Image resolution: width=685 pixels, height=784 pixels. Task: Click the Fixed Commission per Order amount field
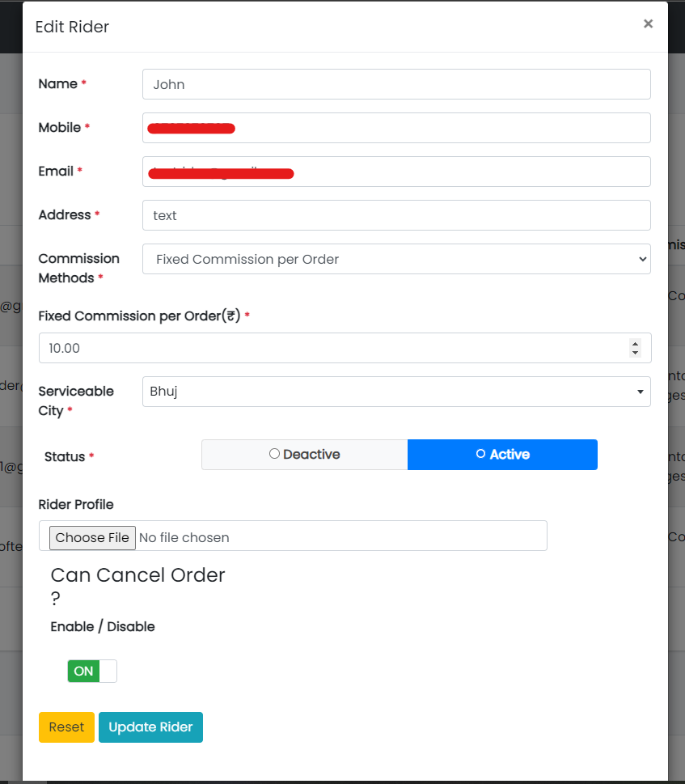[345, 348]
